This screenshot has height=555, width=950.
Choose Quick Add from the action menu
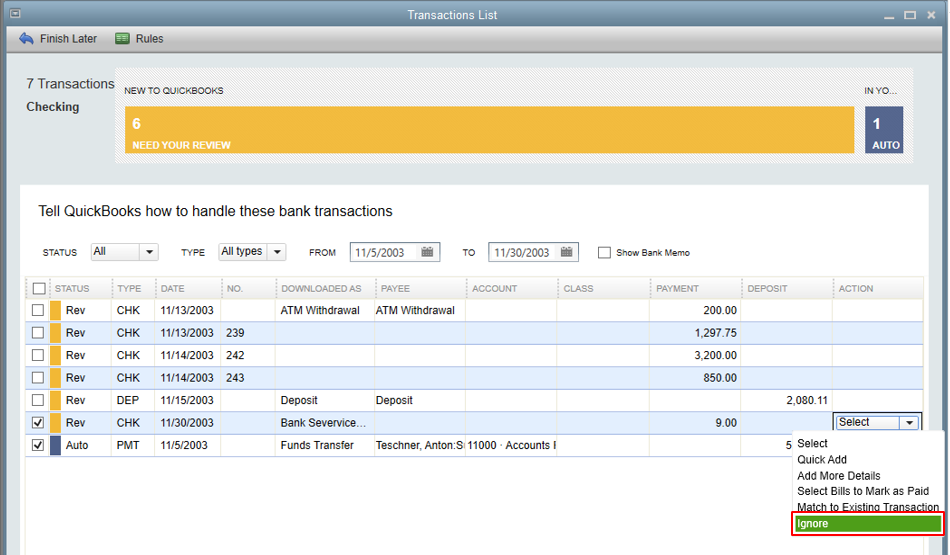(822, 459)
